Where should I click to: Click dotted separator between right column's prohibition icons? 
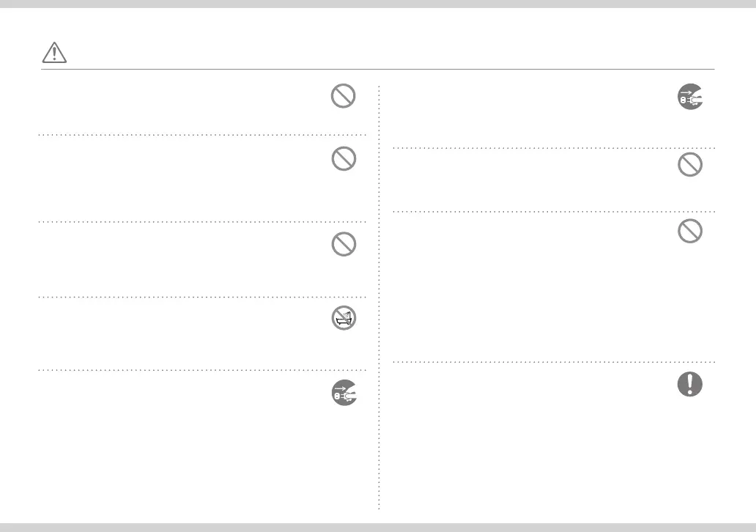click(x=554, y=212)
